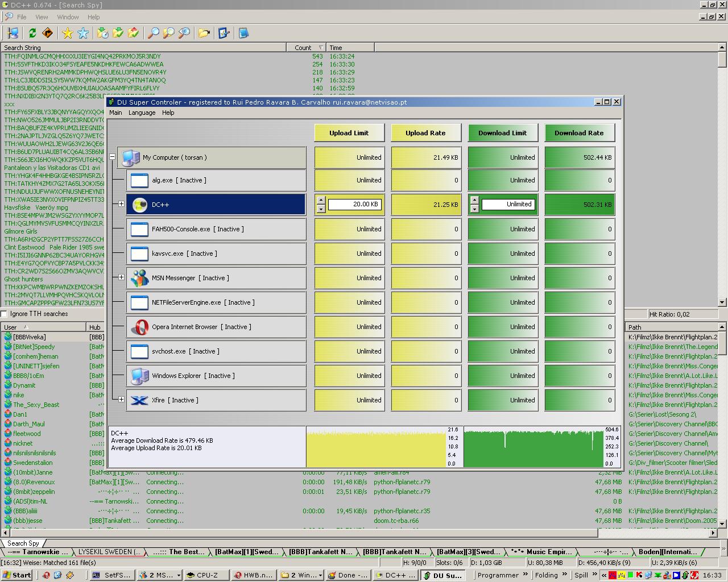Screen dimensions: 728x582
Task: Click Open file list folder icon
Action: (x=204, y=33)
